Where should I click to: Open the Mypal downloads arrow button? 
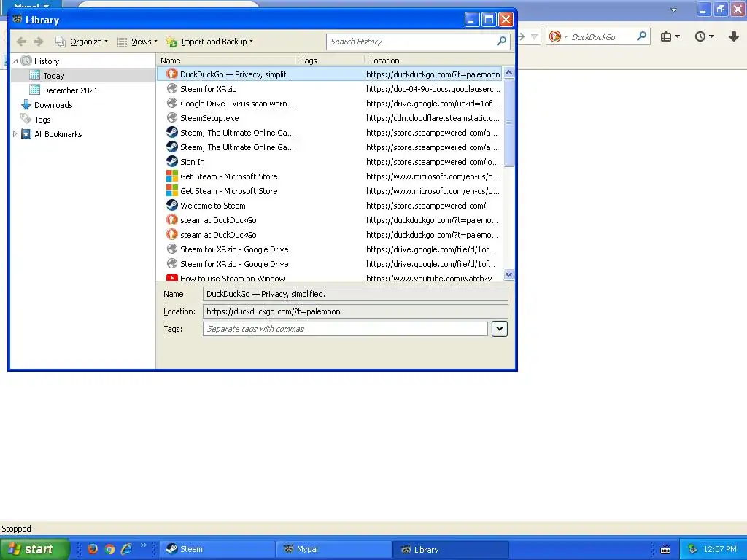pos(734,36)
